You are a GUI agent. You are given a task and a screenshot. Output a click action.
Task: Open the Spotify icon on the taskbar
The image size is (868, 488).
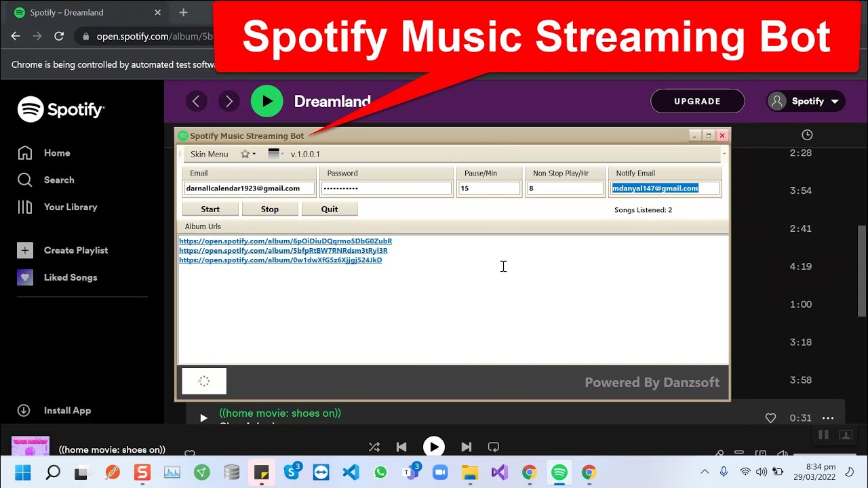(559, 472)
